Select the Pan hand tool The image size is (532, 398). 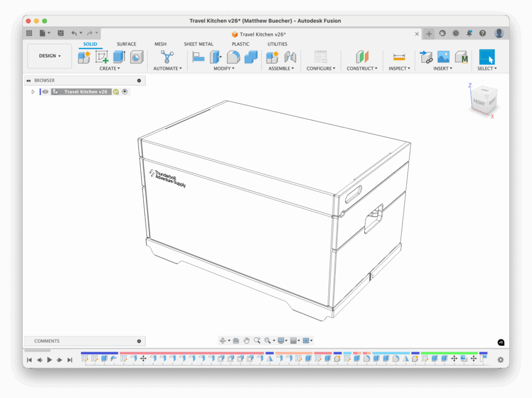pos(246,340)
